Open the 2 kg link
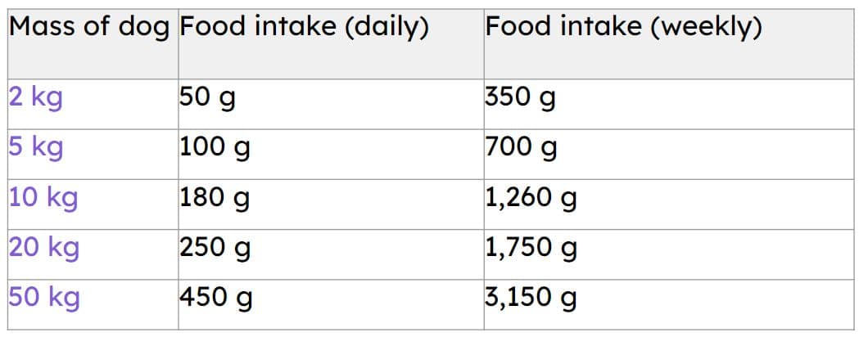The image size is (868, 337). pos(35,97)
